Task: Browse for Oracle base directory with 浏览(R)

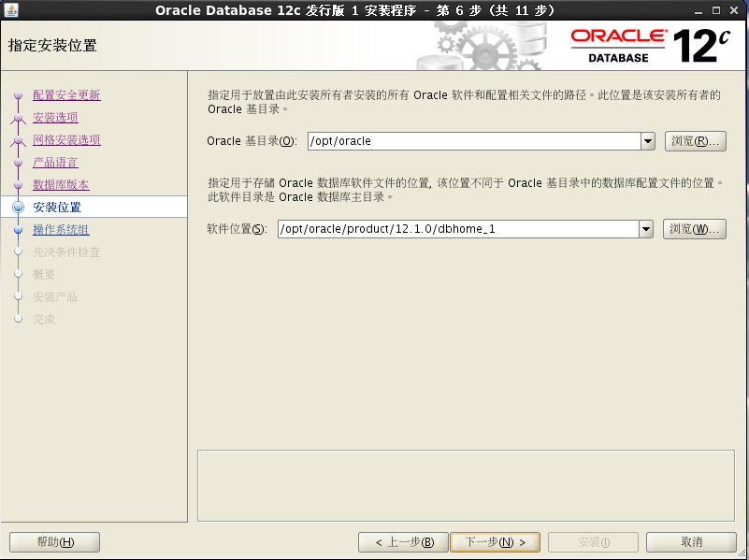Action: click(x=695, y=141)
